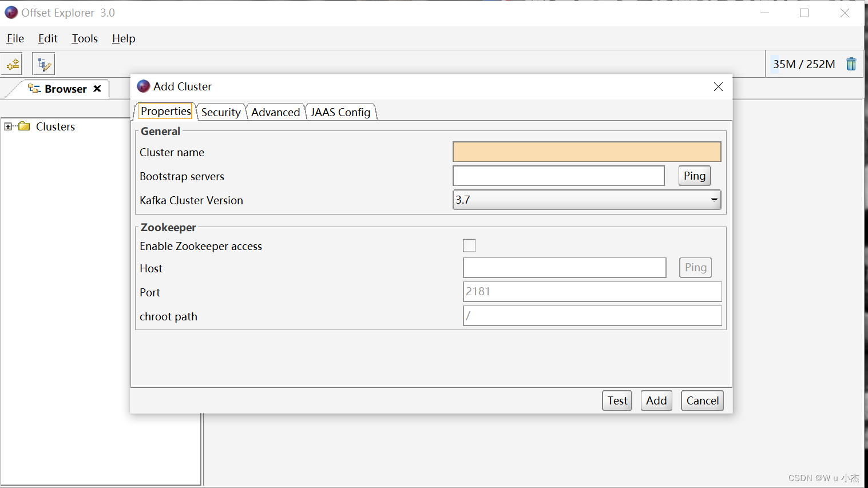Open the Edit menu
This screenshot has width=868, height=488.
(x=48, y=38)
